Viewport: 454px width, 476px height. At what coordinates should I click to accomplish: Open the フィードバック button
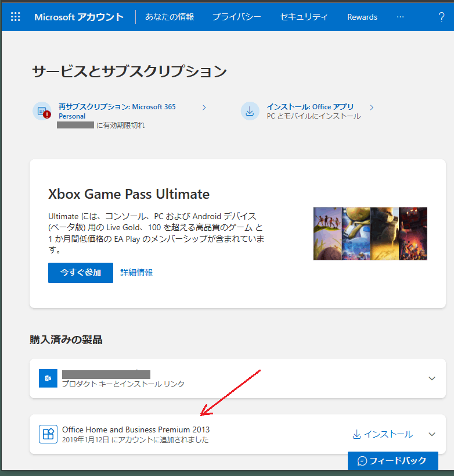click(392, 461)
